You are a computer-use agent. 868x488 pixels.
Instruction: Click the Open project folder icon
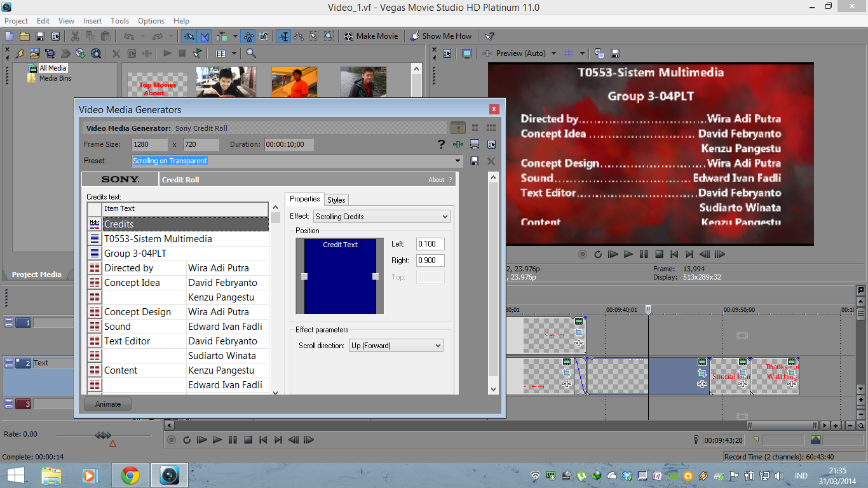click(x=25, y=36)
